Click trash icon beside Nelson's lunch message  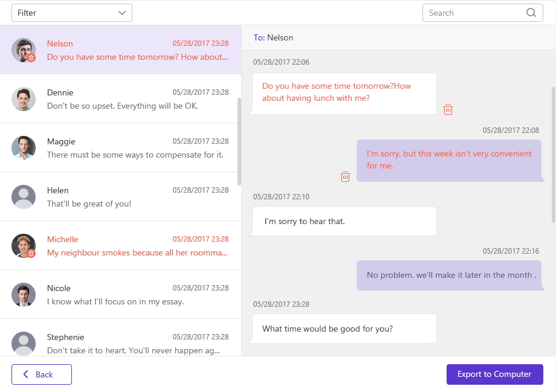pyautogui.click(x=448, y=109)
